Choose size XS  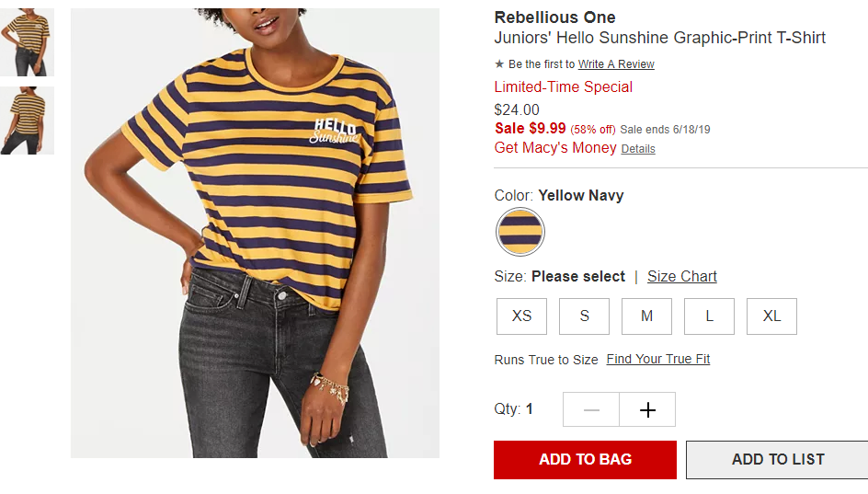(x=521, y=316)
